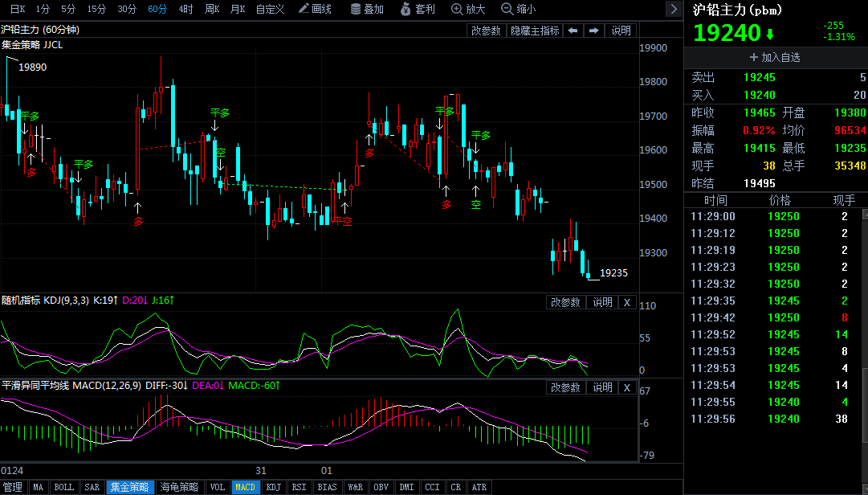
Task: Select the DMI indicator tab
Action: [x=407, y=487]
